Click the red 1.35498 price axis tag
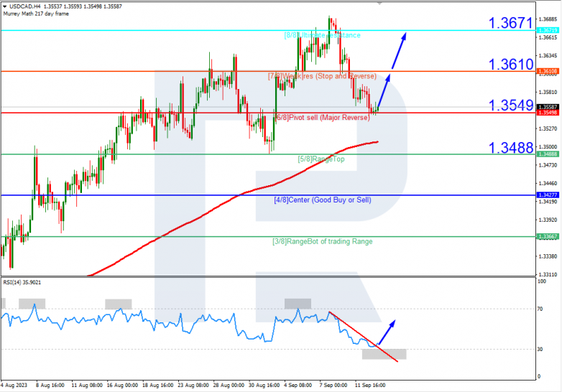 tap(548, 113)
